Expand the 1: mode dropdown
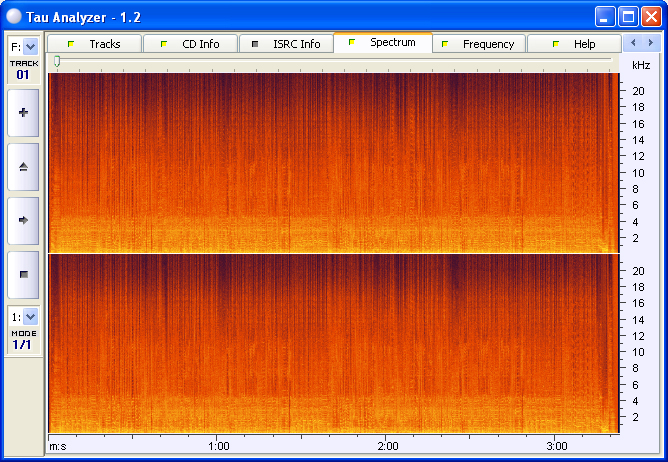Screen dimensions: 668x462 tap(30, 316)
